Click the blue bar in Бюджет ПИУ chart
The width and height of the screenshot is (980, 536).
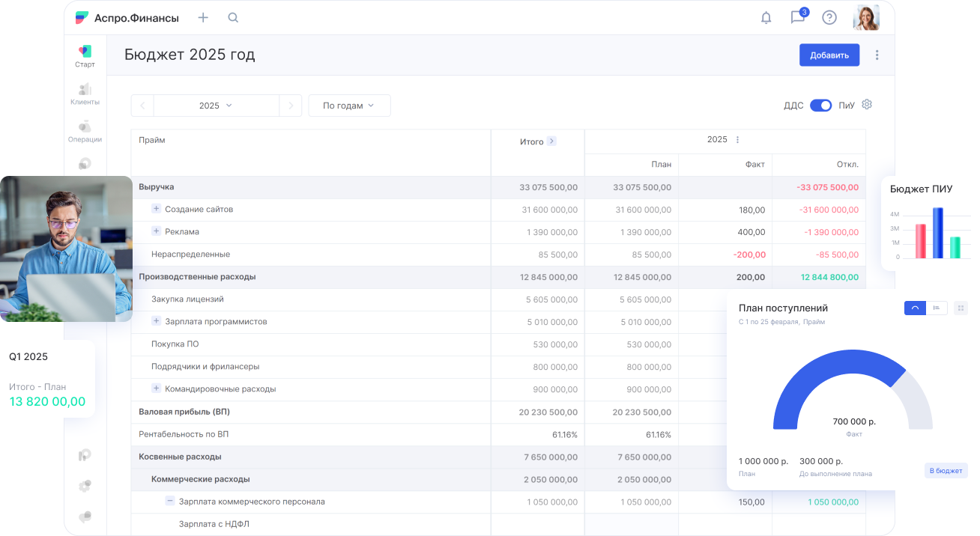[x=937, y=233]
